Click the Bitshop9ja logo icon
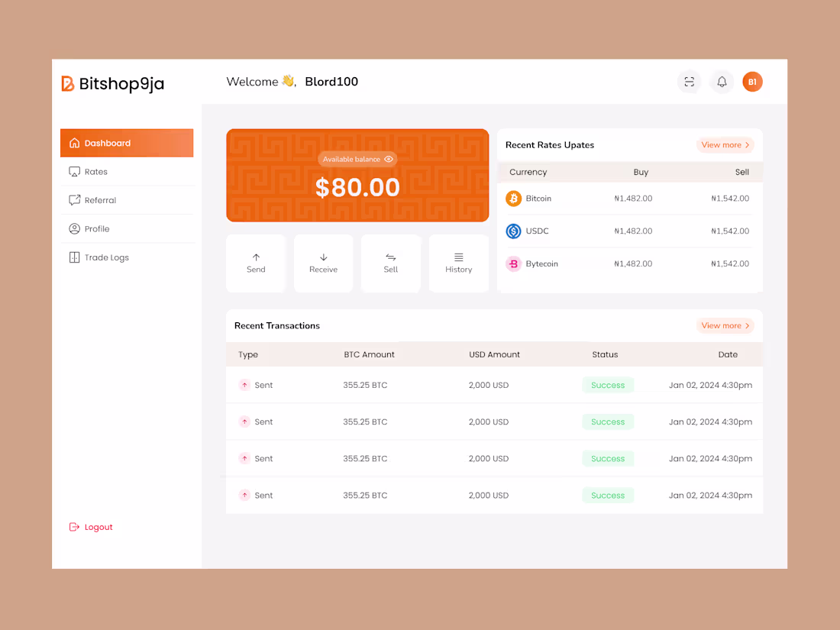The width and height of the screenshot is (840, 630). tap(68, 84)
